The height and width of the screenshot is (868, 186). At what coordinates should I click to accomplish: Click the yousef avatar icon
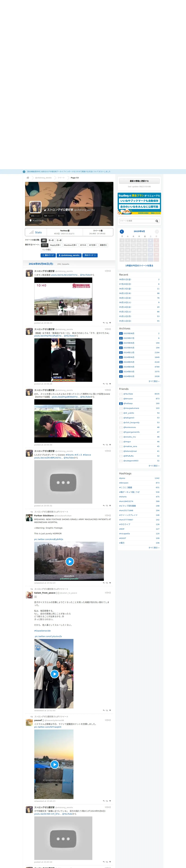click(x=29, y=722)
